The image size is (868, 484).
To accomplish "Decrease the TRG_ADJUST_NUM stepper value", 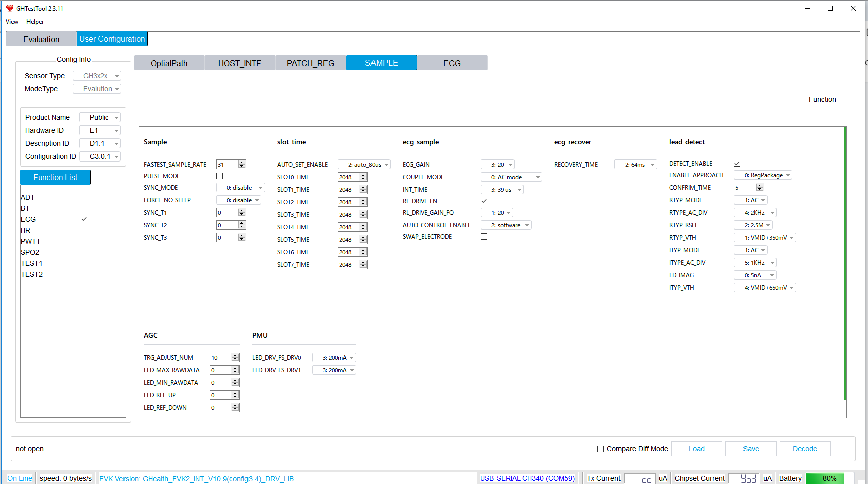I will 235,359.
